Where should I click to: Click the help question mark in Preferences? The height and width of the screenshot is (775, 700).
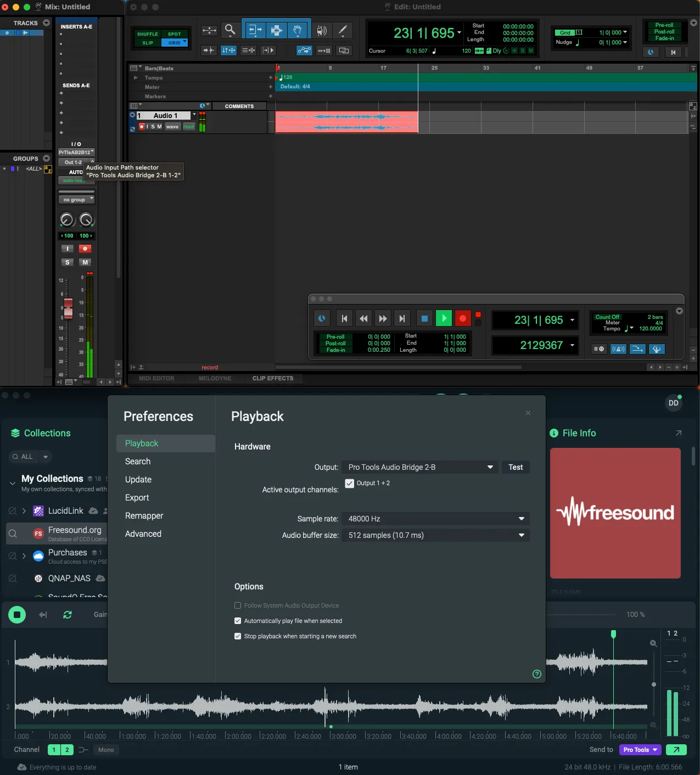point(537,674)
